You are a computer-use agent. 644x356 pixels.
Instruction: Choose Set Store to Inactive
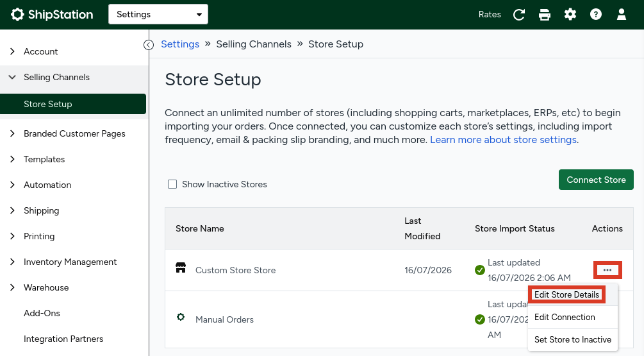click(572, 340)
